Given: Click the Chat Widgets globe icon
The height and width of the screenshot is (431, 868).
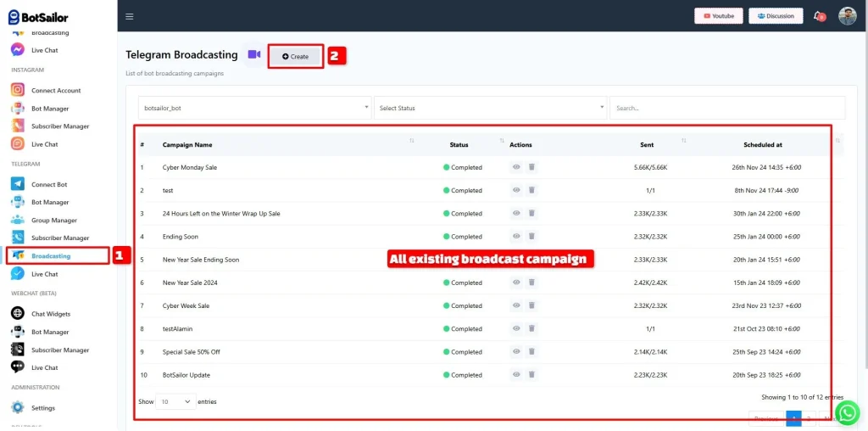Looking at the screenshot, I should [x=18, y=314].
